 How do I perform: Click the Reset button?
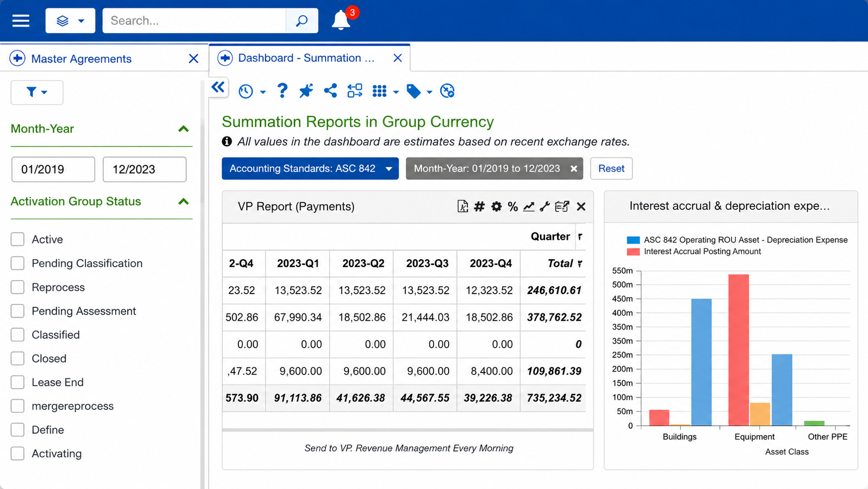pos(611,168)
